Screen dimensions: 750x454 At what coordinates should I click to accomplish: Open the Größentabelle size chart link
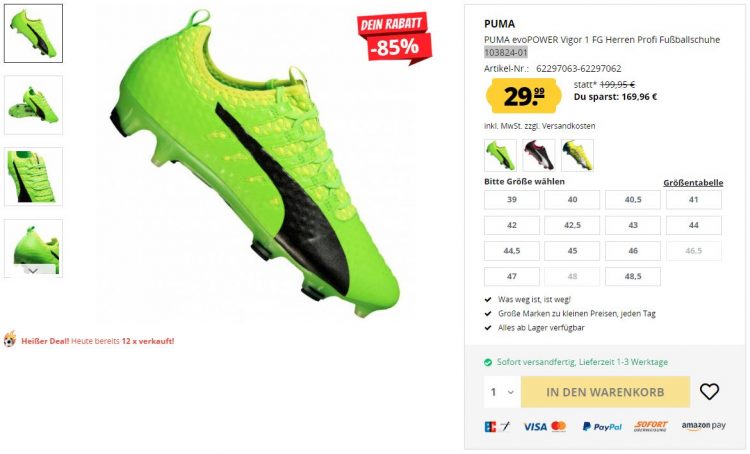pos(693,183)
